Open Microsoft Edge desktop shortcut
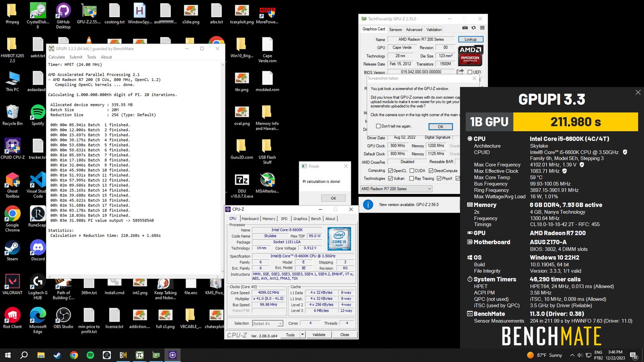 38,320
